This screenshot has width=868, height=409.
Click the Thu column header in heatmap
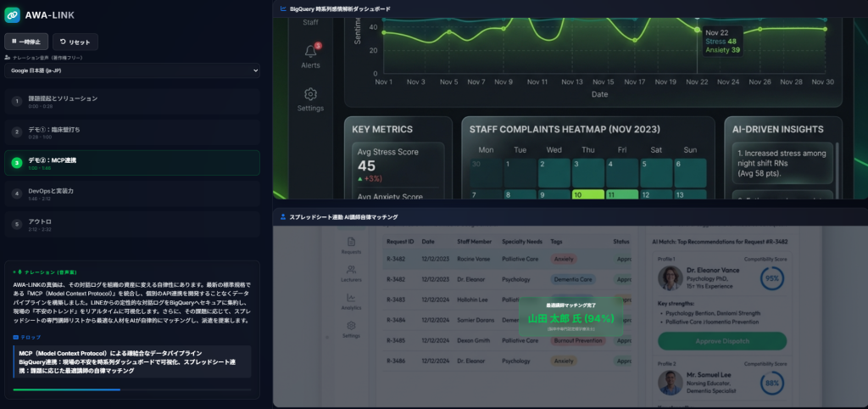[588, 149]
